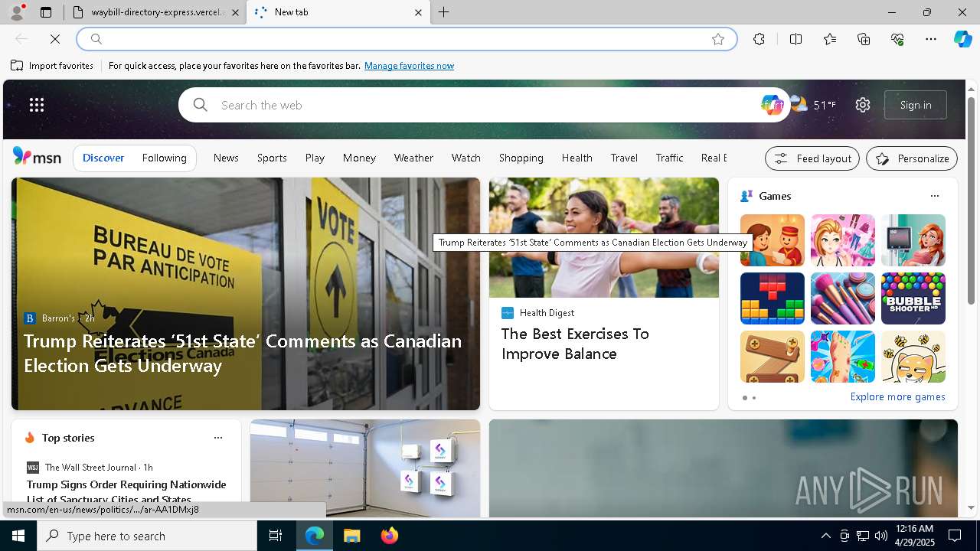
Task: Select the Following feed tab
Action: pos(165,158)
